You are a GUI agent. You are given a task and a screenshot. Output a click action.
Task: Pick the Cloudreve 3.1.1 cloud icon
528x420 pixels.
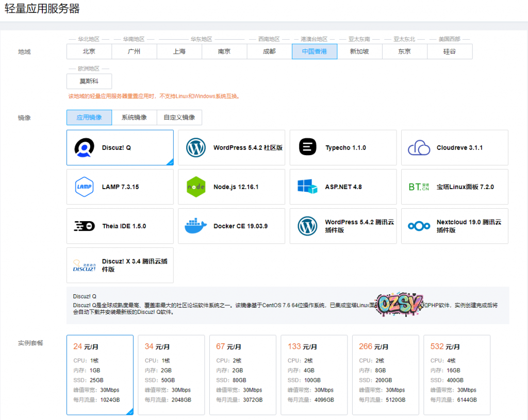419,148
